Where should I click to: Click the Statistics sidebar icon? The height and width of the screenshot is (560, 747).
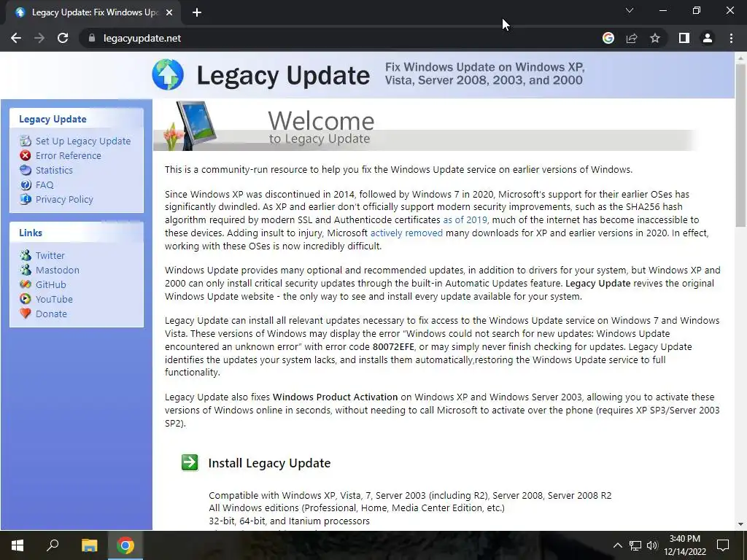[26, 170]
